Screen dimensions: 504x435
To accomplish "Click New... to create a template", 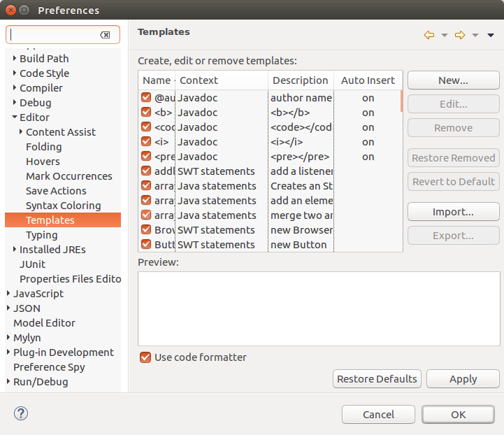I will [x=454, y=80].
